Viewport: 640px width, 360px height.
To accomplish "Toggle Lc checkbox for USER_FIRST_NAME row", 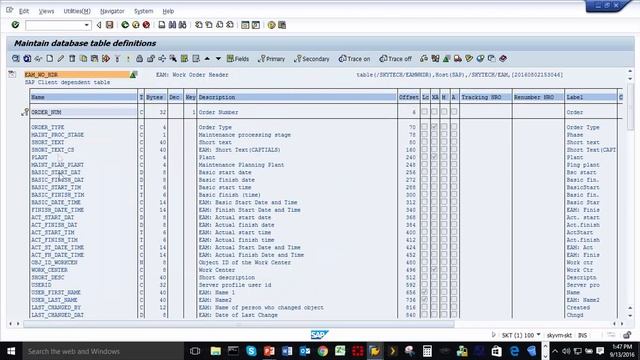I will (424, 292).
